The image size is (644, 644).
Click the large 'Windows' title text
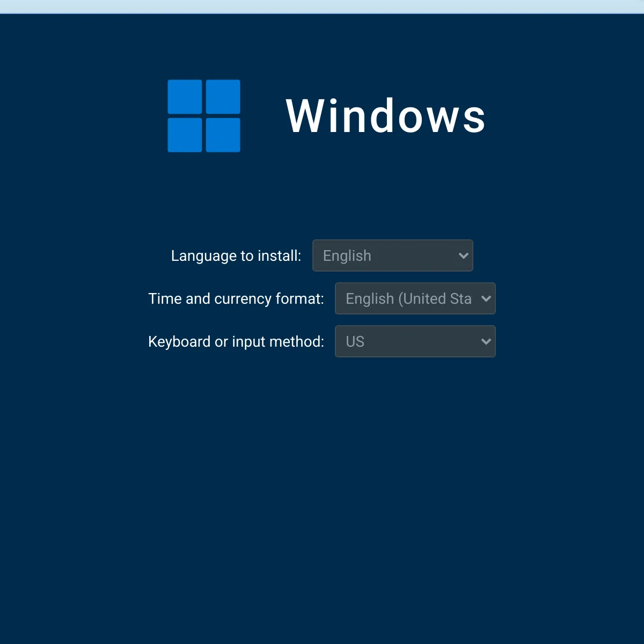point(386,116)
